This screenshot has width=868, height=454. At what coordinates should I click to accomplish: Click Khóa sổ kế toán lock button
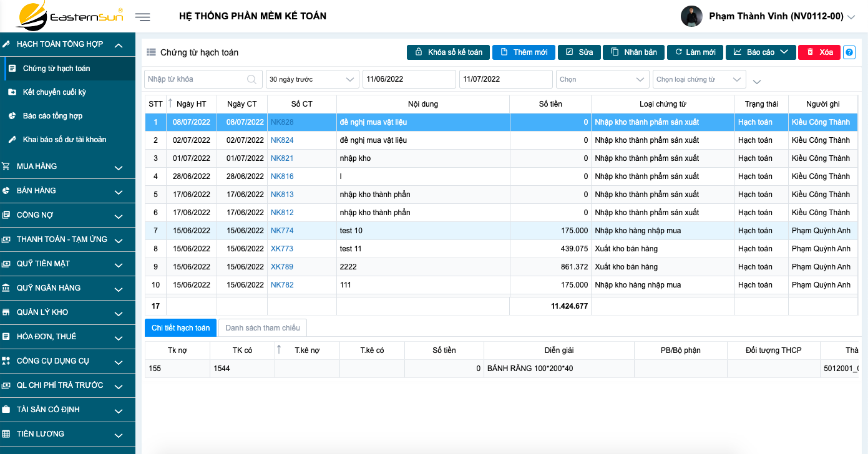click(x=448, y=52)
